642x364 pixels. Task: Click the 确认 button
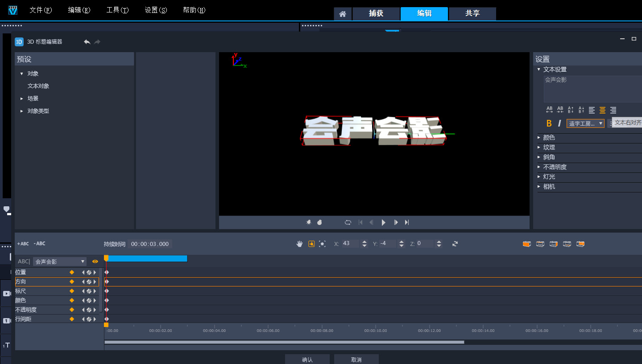307,360
